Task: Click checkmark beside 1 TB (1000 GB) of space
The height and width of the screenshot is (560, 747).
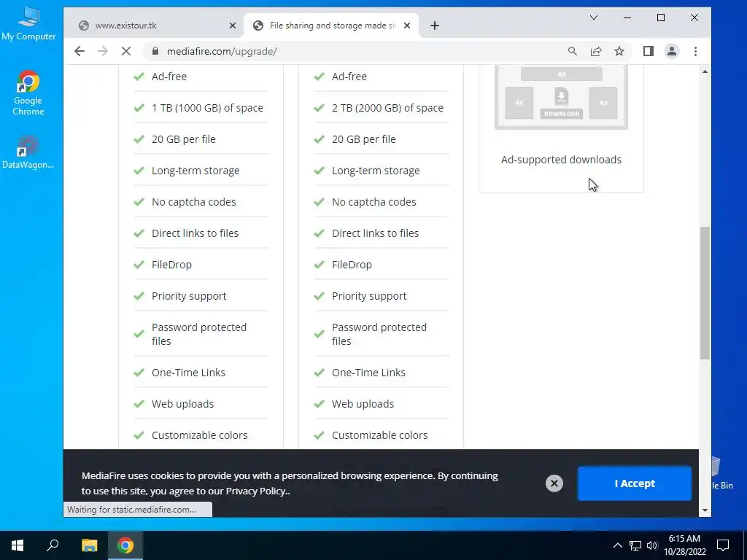Action: 139,108
